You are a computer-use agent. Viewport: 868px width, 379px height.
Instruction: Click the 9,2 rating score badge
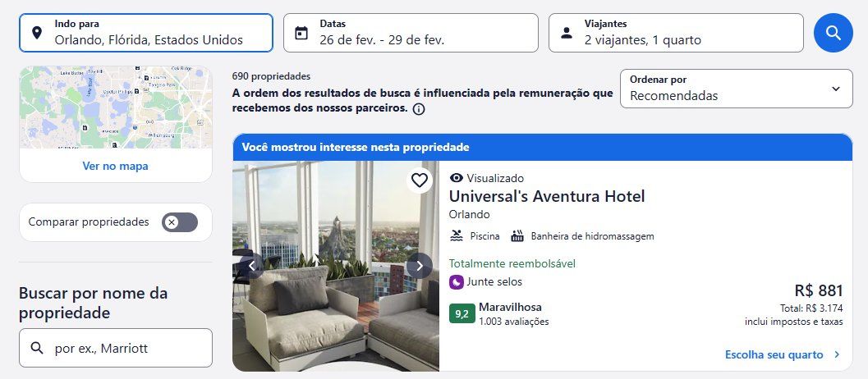point(462,314)
